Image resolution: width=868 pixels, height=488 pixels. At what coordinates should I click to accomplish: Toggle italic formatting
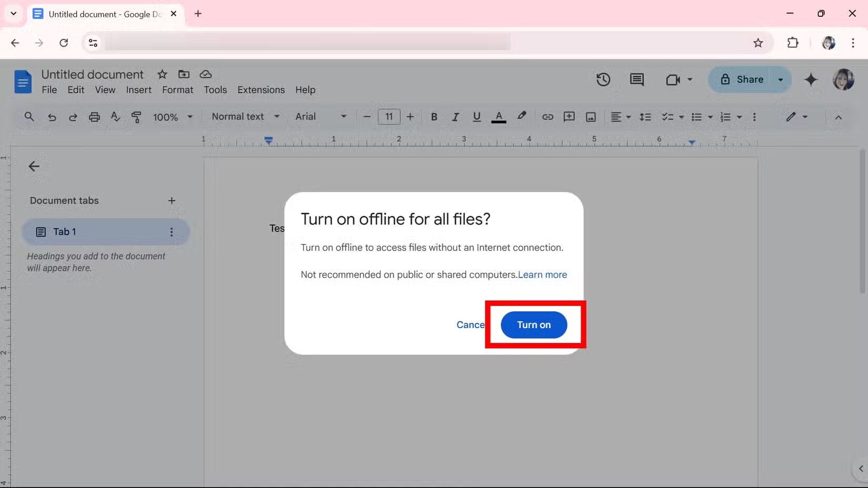pyautogui.click(x=455, y=117)
